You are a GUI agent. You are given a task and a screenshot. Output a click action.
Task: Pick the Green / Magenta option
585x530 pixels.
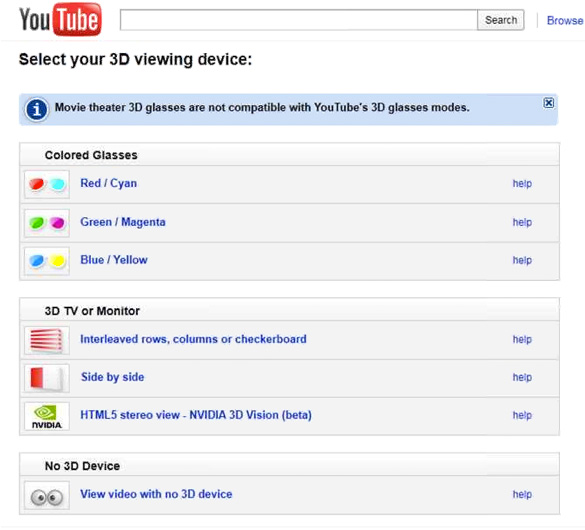[x=123, y=222]
